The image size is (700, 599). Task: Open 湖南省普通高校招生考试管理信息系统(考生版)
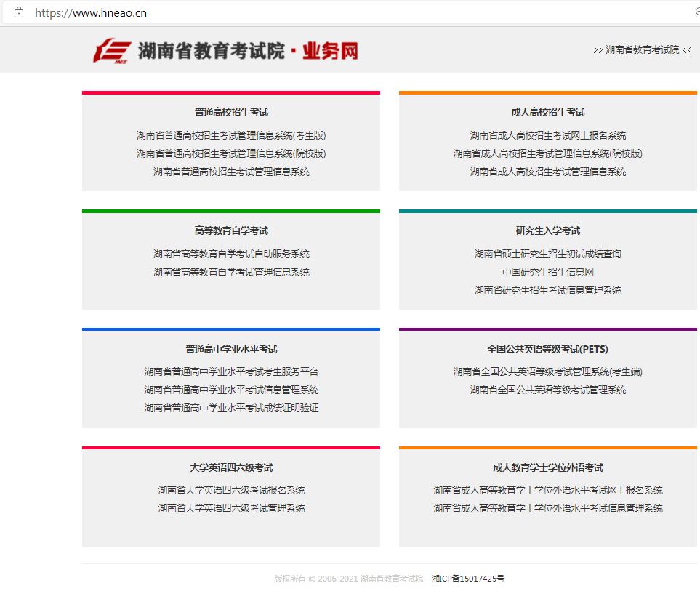231,135
